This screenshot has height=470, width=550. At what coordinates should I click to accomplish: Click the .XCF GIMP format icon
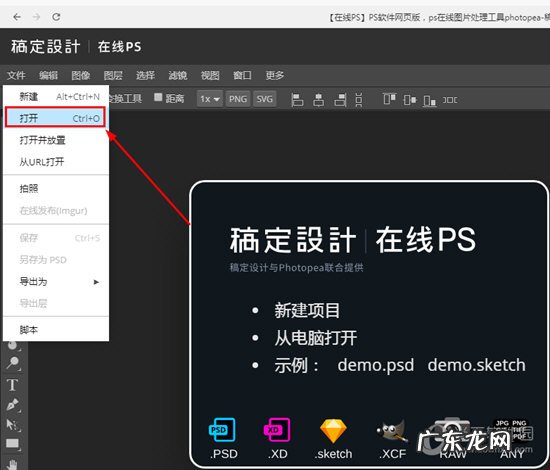(x=392, y=431)
